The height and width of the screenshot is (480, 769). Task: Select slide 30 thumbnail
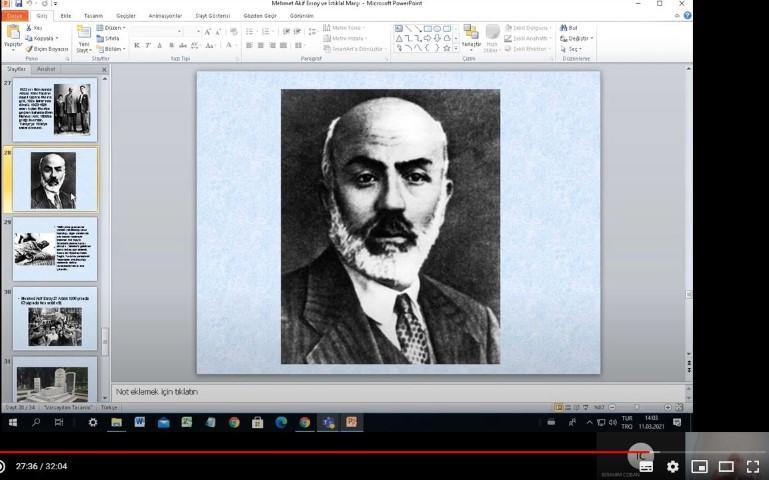[55, 319]
